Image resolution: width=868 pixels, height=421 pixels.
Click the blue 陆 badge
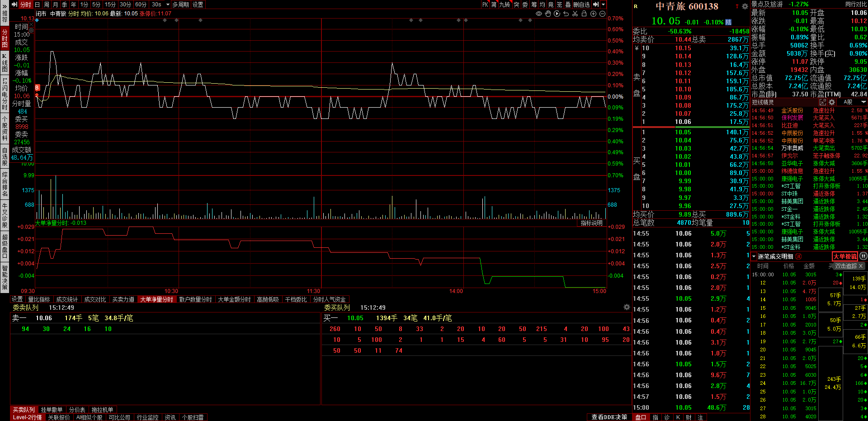pyautogui.click(x=728, y=22)
